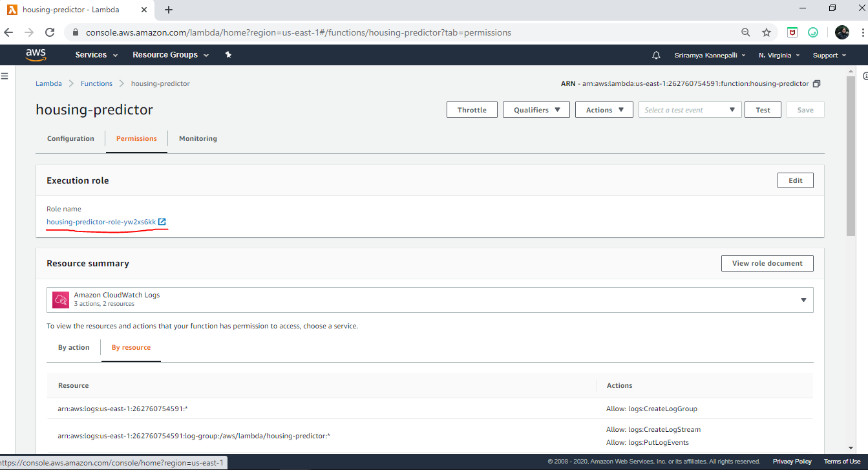Switch to the Monitoring tab
The width and height of the screenshot is (868, 470).
tap(197, 138)
